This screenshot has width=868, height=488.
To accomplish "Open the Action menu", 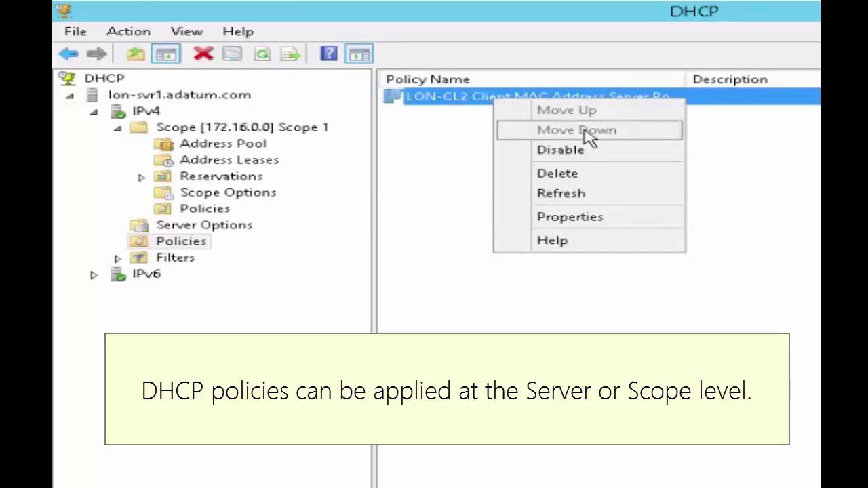I will (x=128, y=31).
